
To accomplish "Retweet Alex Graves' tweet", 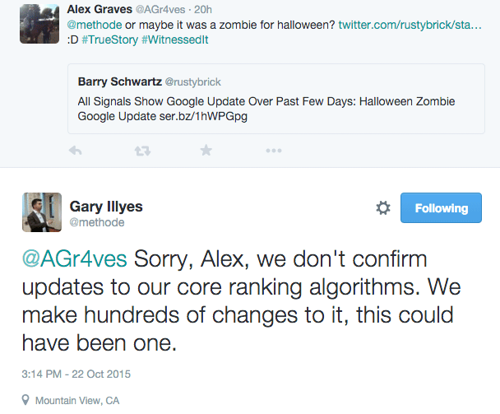I will click(x=143, y=151).
